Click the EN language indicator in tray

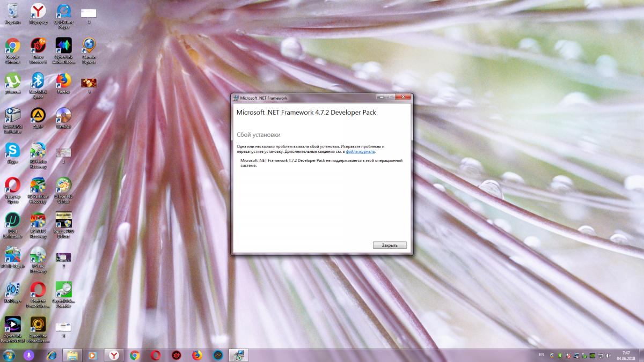(541, 355)
